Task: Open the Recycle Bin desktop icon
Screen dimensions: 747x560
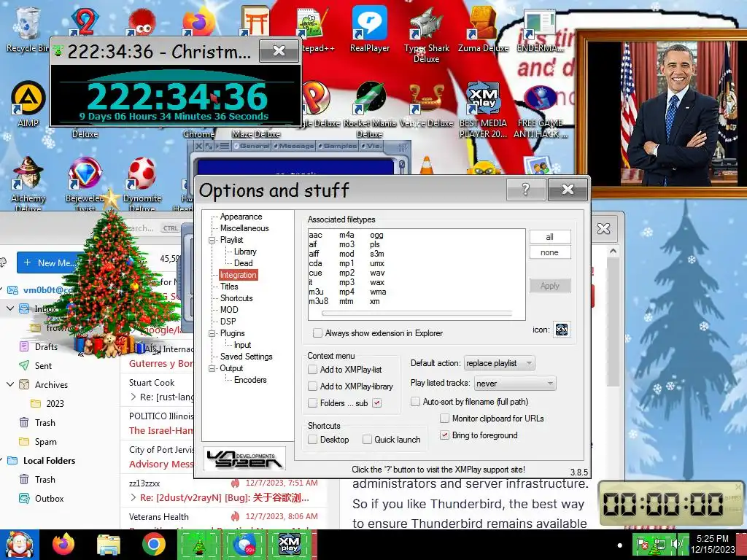Action: point(27,28)
